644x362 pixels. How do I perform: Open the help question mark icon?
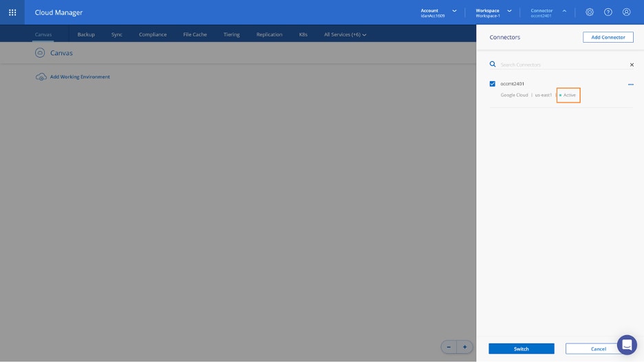[608, 12]
